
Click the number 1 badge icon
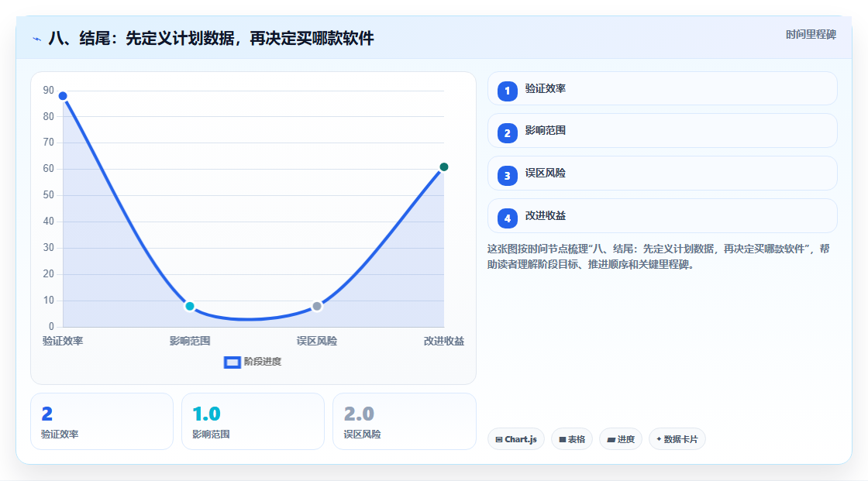[x=507, y=91]
